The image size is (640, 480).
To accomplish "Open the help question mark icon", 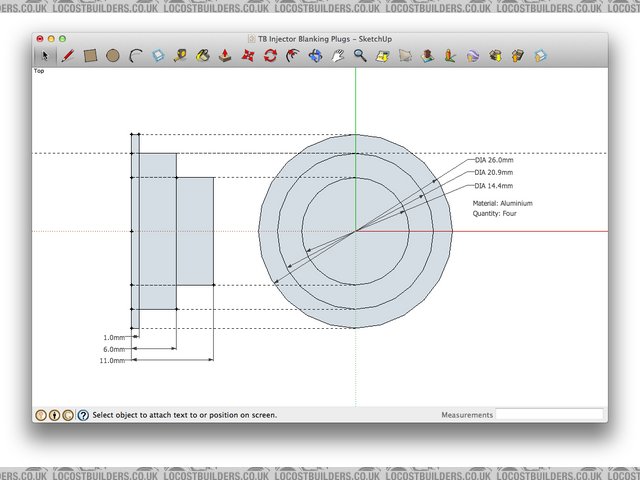I will tap(83, 414).
